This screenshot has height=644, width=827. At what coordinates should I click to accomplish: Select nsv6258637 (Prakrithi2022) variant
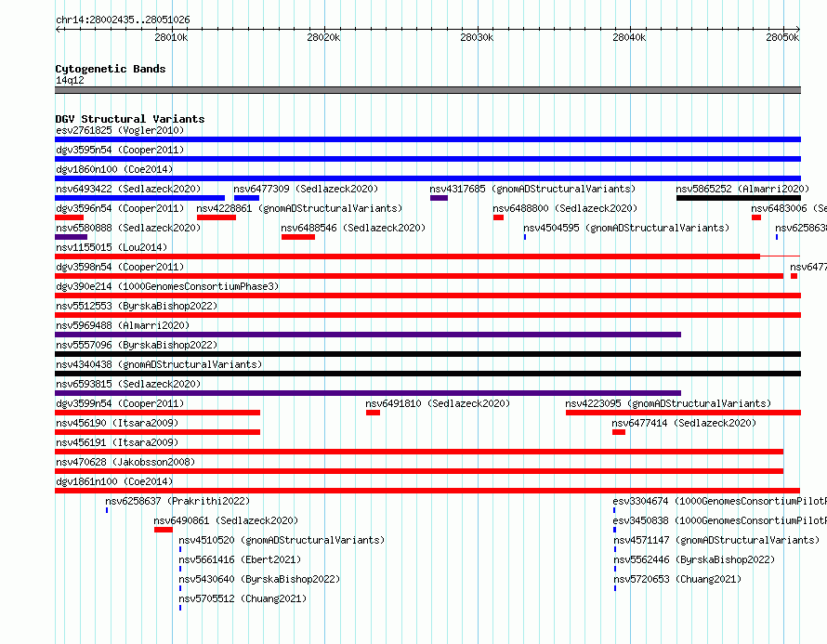pos(177,501)
